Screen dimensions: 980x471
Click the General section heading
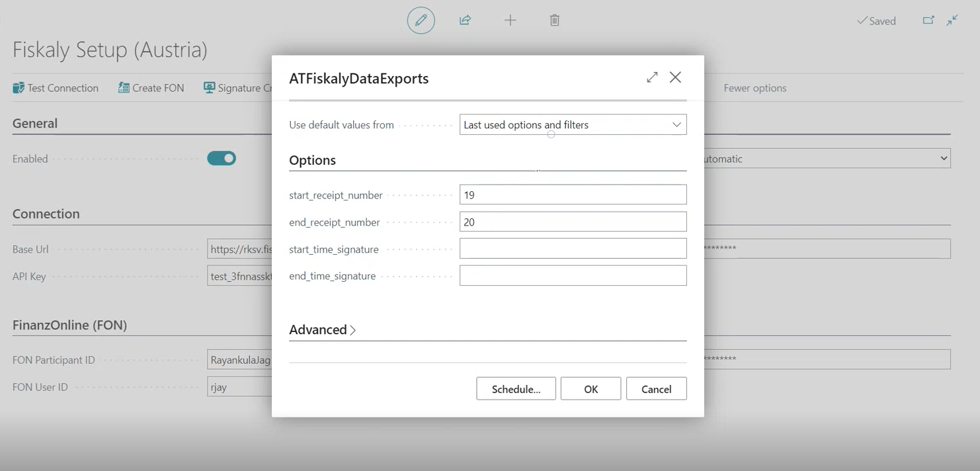(x=35, y=124)
